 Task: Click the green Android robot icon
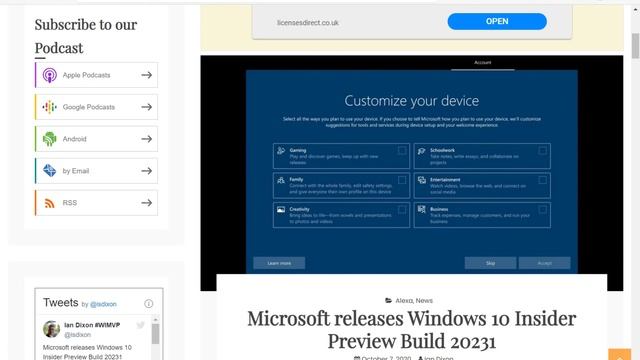point(49,139)
